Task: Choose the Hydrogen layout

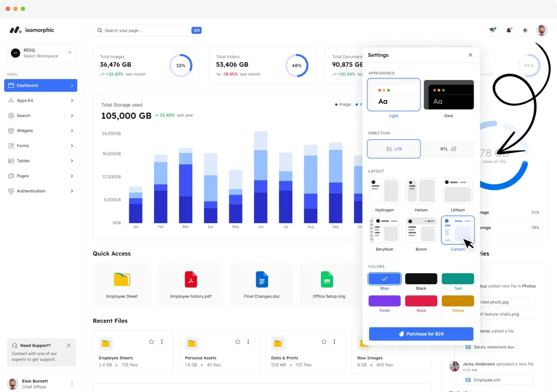Action: (385, 190)
